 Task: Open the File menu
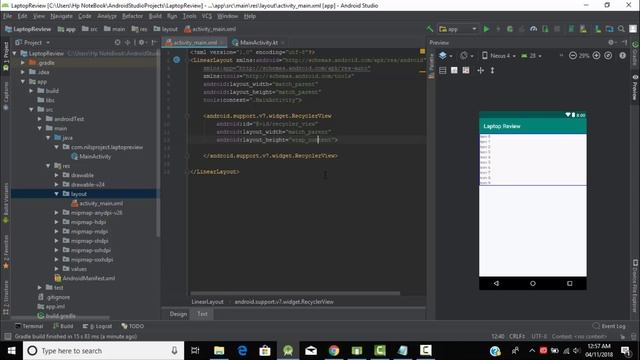click(8, 16)
